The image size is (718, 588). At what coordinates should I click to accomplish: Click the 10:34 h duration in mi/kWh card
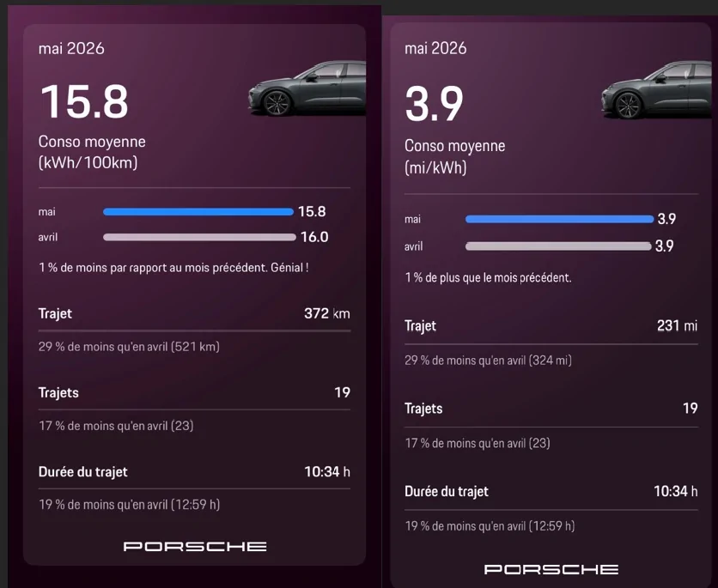[676, 492]
